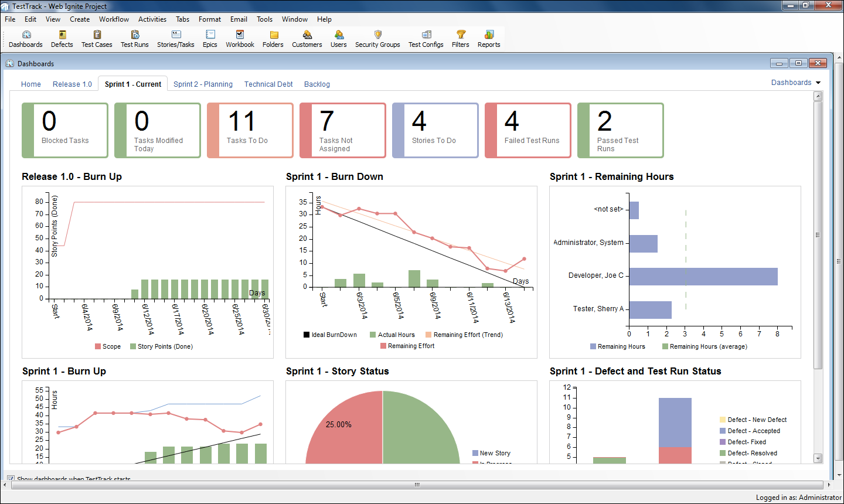Viewport: 844px width, 504px height.
Task: Click the Defect - Accepted legend swatch
Action: point(723,431)
